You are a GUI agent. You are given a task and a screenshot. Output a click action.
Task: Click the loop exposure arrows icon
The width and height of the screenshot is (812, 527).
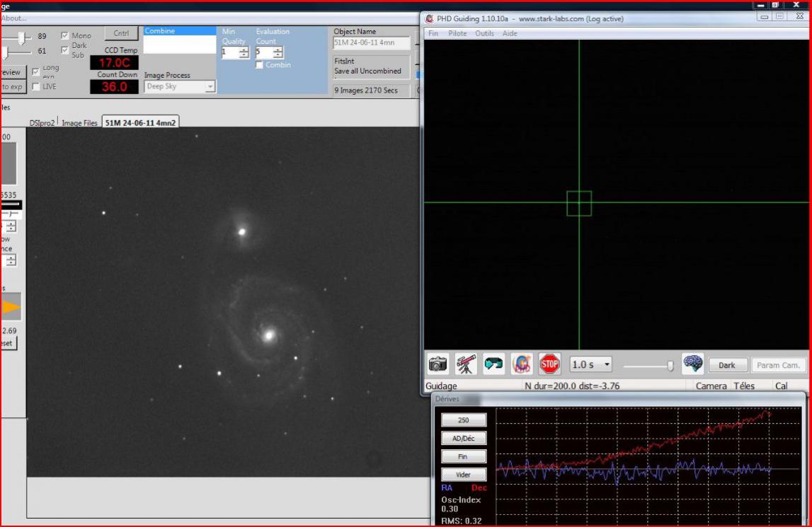(493, 364)
